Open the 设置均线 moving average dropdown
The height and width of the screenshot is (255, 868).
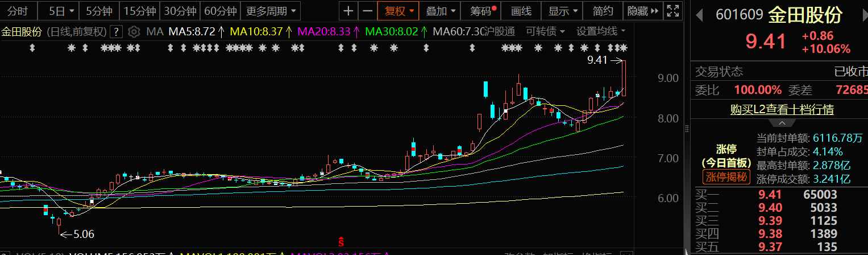coord(600,31)
